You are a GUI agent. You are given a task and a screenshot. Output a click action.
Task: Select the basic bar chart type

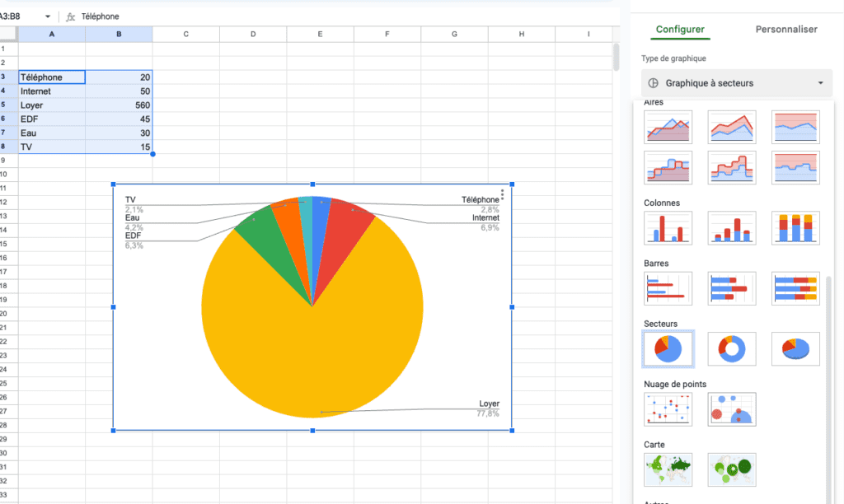pyautogui.click(x=668, y=288)
